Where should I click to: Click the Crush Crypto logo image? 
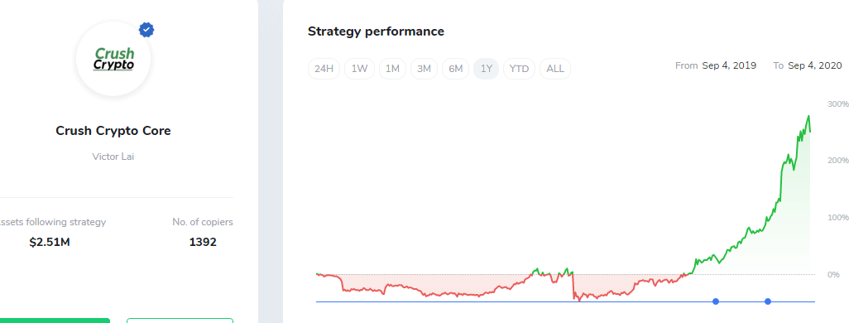coord(113,60)
